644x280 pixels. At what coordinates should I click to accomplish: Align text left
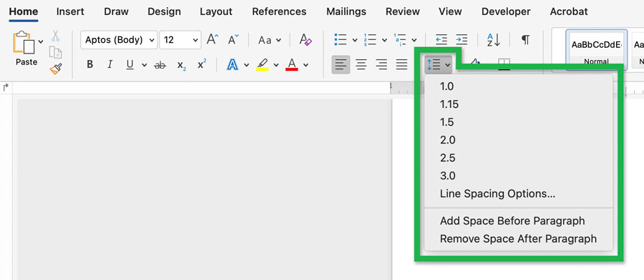click(341, 65)
